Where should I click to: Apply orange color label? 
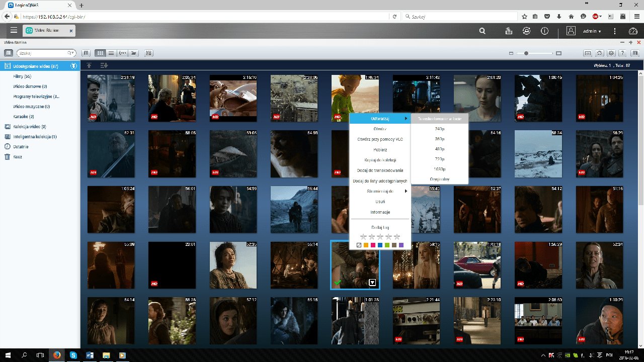click(366, 245)
